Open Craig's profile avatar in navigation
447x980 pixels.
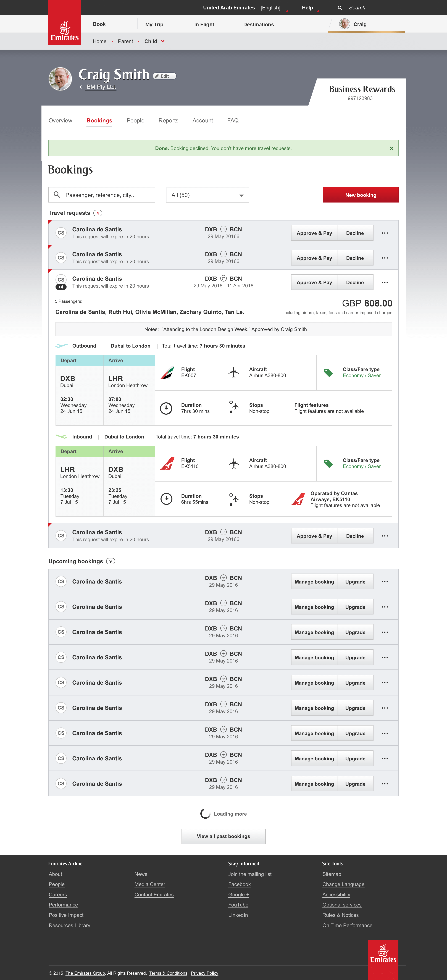click(344, 24)
